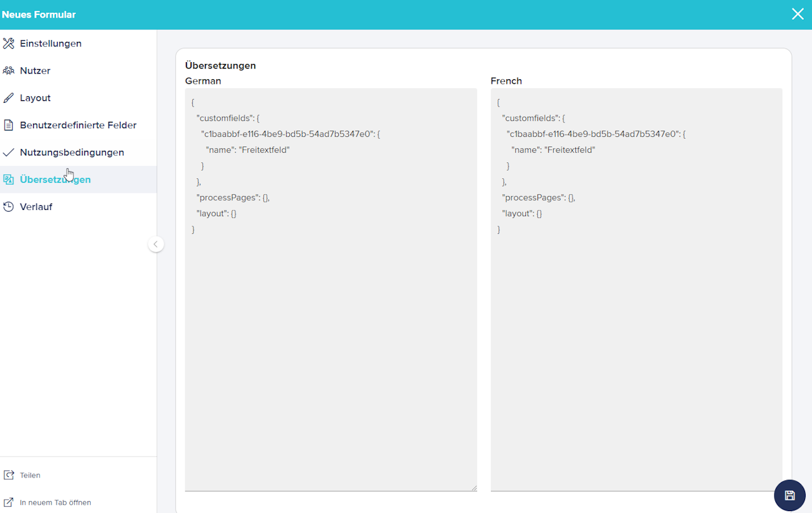Click the Teilen share icon
Viewport: 812px width, 513px height.
point(8,475)
